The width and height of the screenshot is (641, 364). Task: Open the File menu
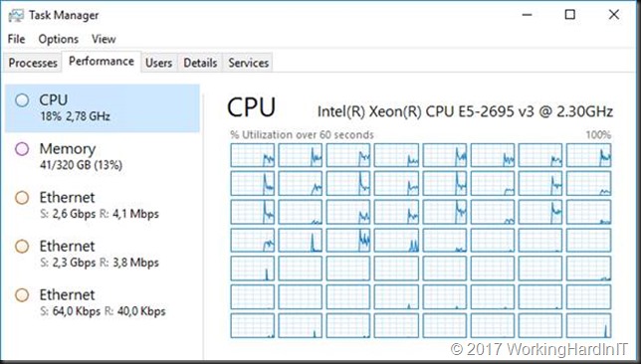16,39
